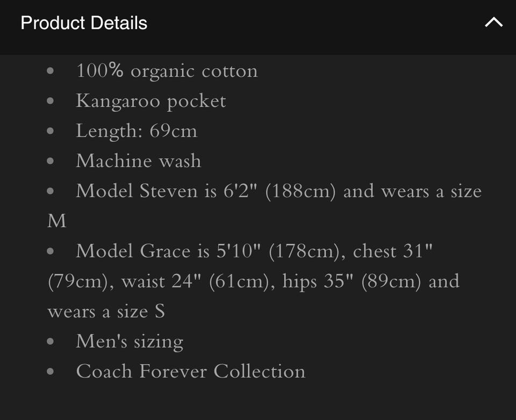
Task: Tap the "Length: 69cm" detail line
Action: 137,131
